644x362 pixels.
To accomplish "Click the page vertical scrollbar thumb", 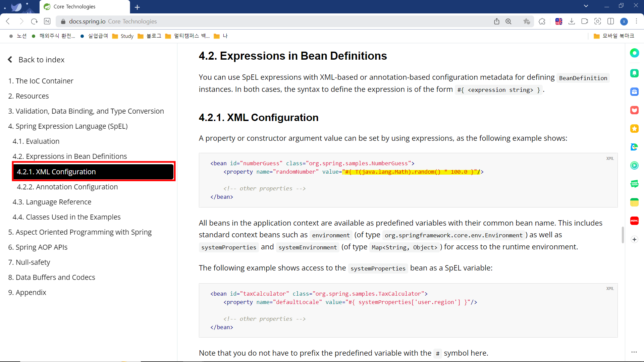I will [x=623, y=235].
